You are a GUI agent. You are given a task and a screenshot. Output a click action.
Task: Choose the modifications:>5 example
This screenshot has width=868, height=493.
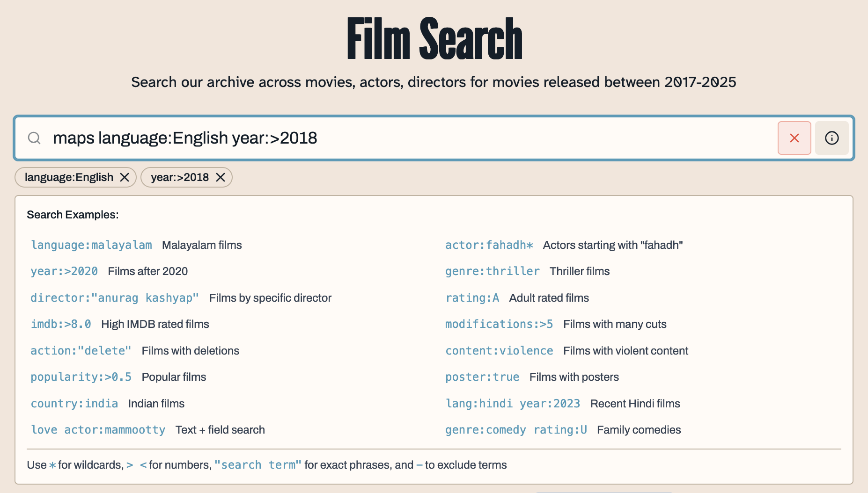pyautogui.click(x=499, y=324)
